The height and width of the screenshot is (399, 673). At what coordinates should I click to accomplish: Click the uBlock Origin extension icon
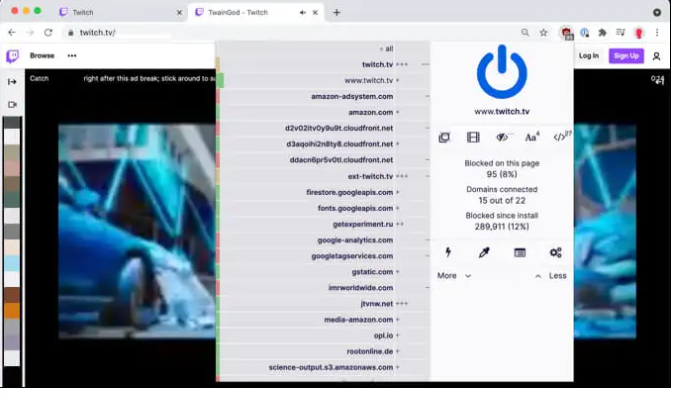[567, 33]
